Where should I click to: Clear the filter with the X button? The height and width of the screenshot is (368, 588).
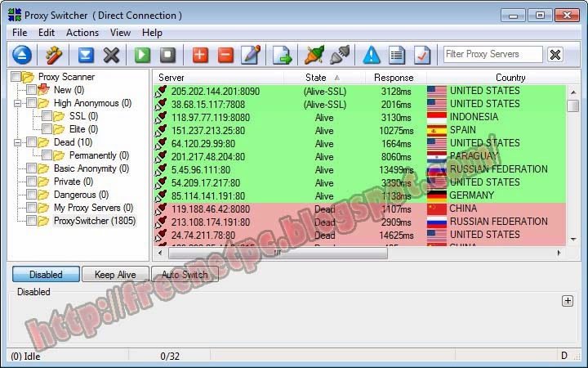click(x=555, y=55)
